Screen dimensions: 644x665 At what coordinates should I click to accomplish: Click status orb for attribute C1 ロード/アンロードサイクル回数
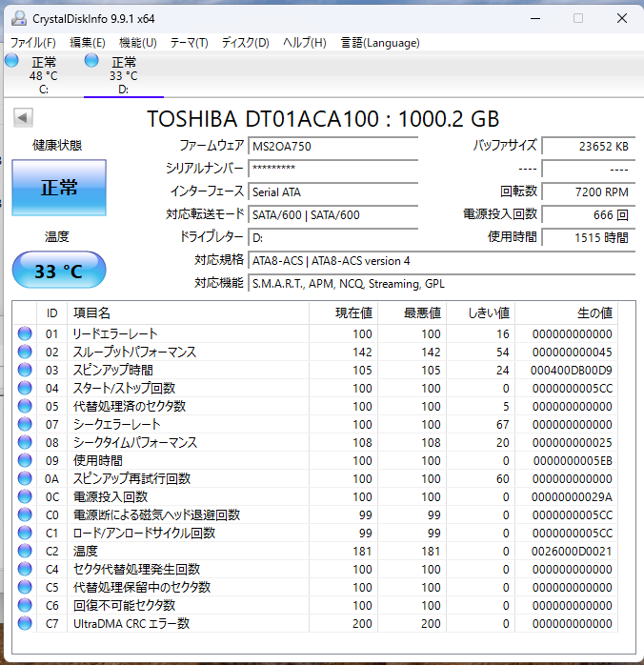25,534
